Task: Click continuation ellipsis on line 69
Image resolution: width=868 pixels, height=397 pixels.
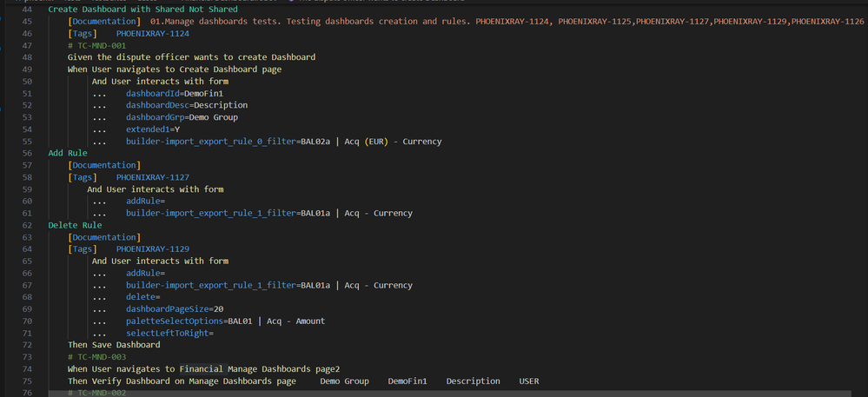Action: pos(99,309)
